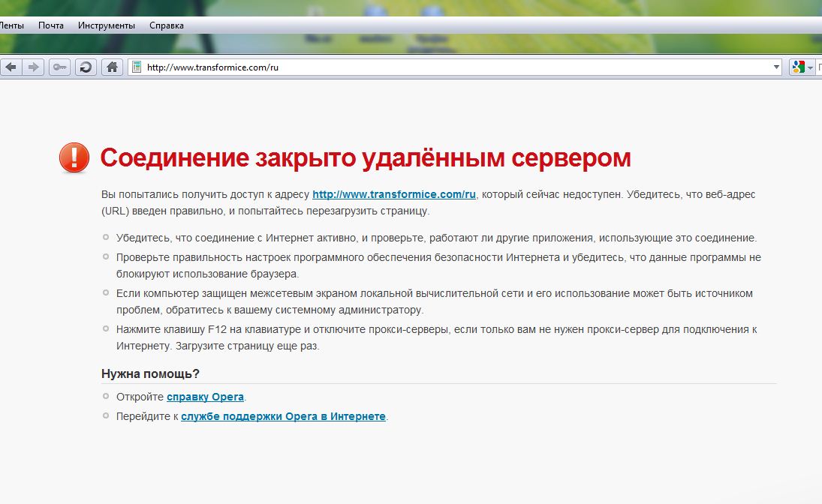Open the Инструменты menu
822x504 pixels.
point(107,25)
